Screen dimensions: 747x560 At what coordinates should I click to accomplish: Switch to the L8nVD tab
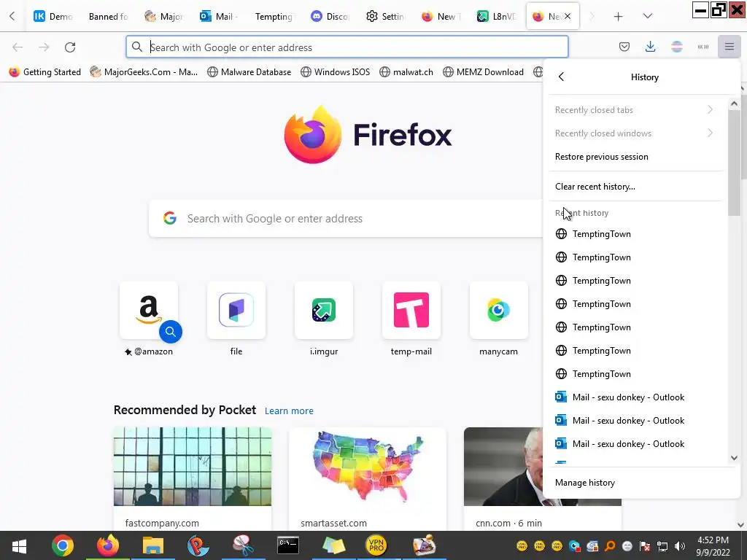tap(498, 17)
